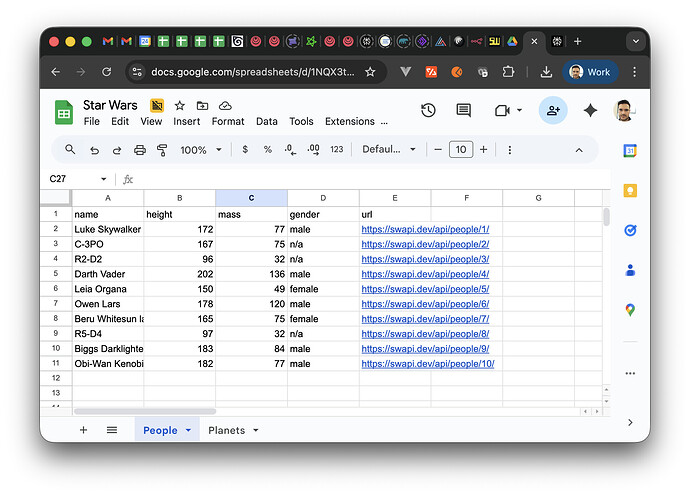Open Google Calendar in side panel
The image size is (690, 494).
630,151
